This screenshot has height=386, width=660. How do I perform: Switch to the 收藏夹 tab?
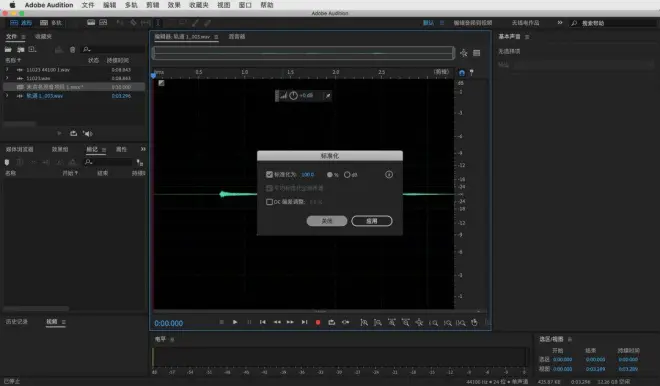click(43, 37)
